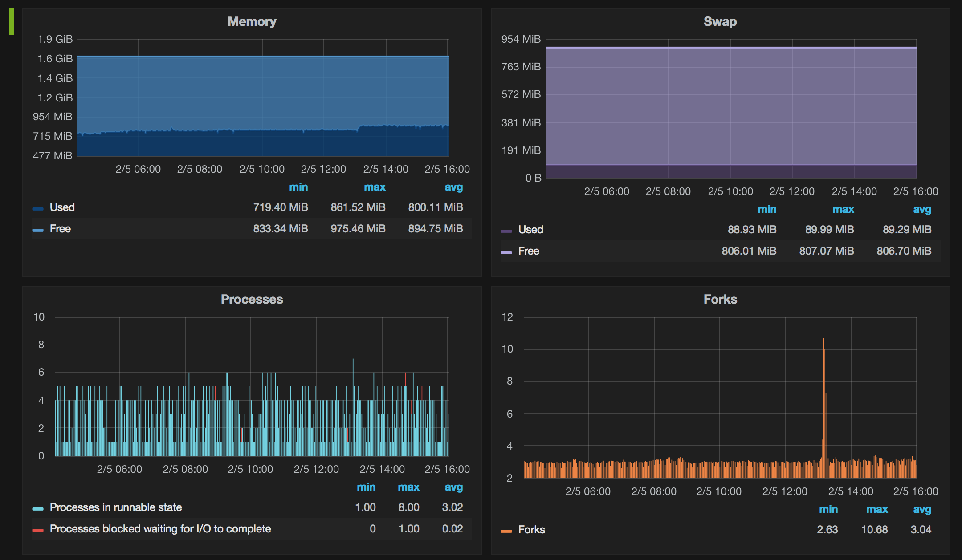The image size is (962, 560).
Task: Click Swap Used legend color swatch
Action: pyautogui.click(x=506, y=231)
